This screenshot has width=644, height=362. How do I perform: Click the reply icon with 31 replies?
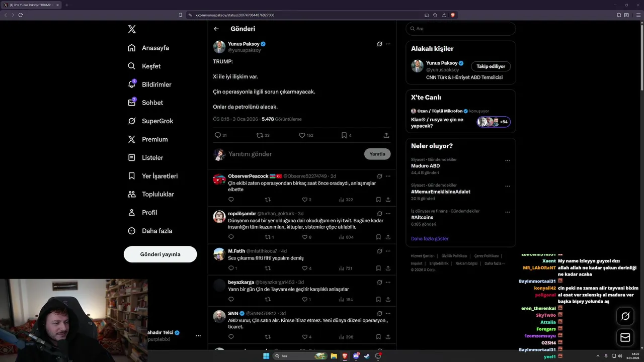[x=218, y=135]
